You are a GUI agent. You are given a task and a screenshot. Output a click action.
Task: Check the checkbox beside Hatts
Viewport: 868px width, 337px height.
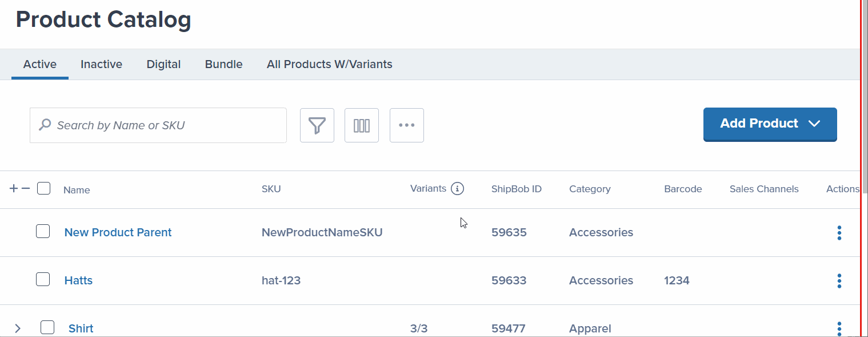pos(43,279)
